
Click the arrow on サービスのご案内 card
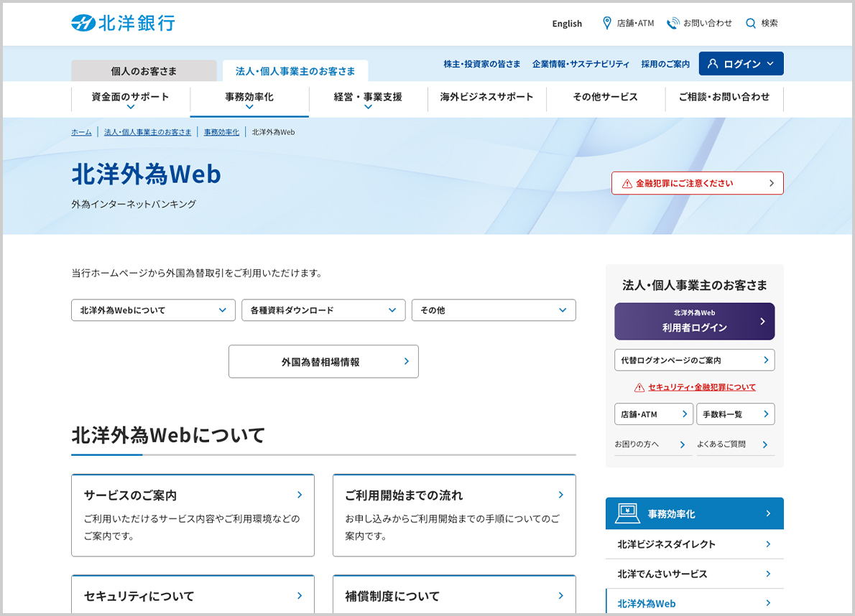300,495
